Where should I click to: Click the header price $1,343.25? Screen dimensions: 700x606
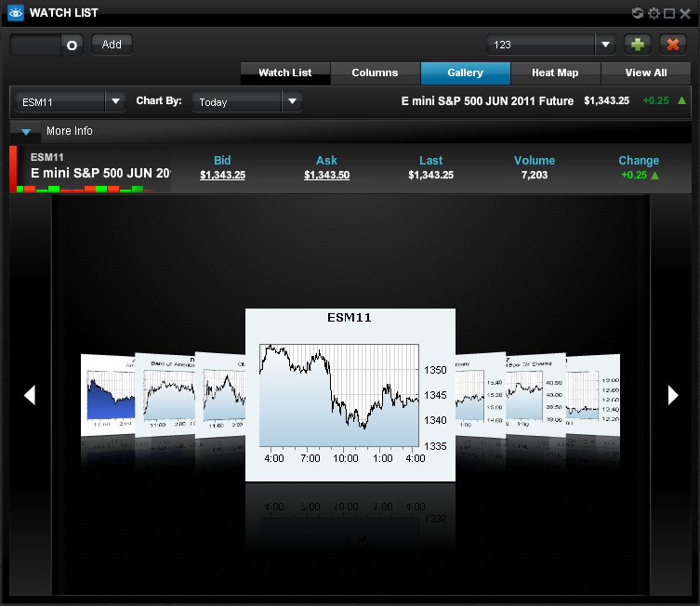[x=607, y=101]
